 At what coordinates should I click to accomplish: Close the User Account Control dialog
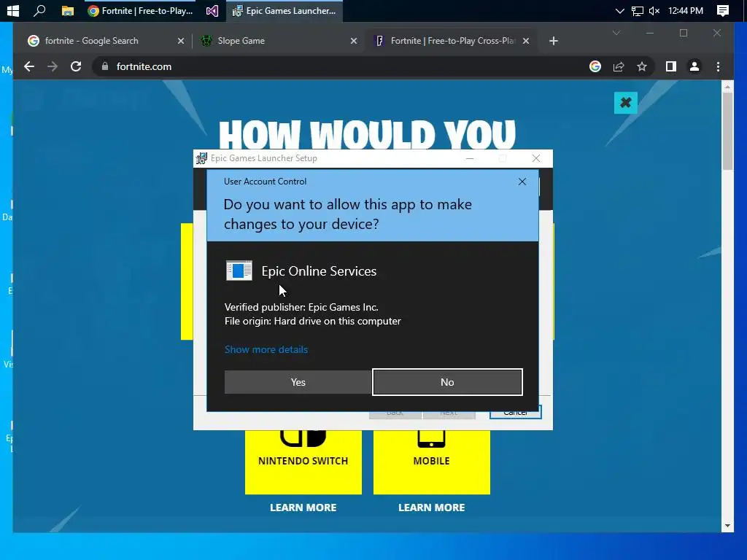(x=522, y=182)
